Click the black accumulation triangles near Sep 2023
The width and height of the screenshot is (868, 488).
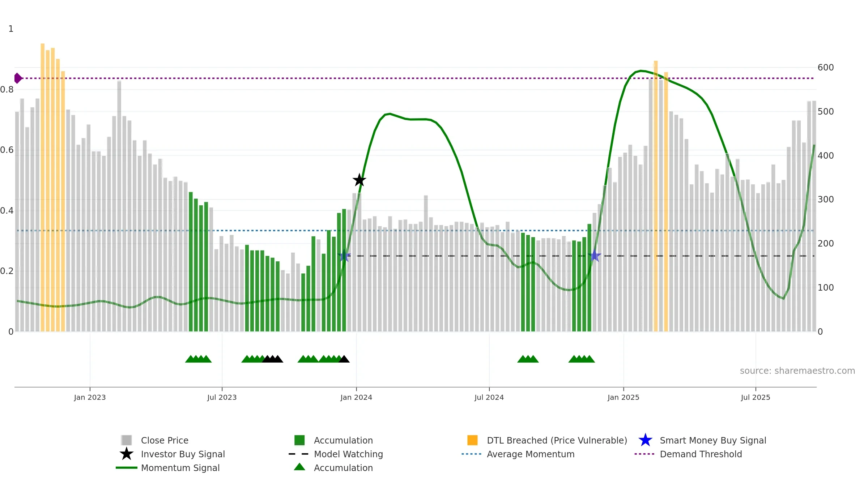coord(272,359)
